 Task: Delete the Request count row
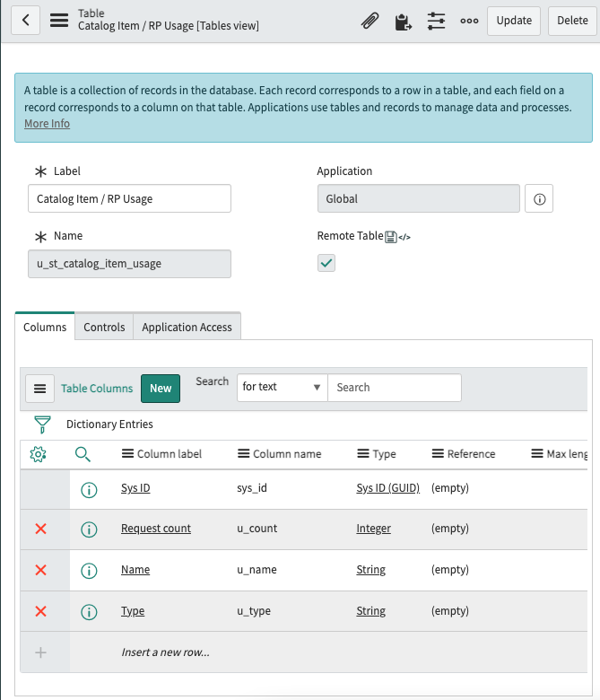tap(40, 529)
